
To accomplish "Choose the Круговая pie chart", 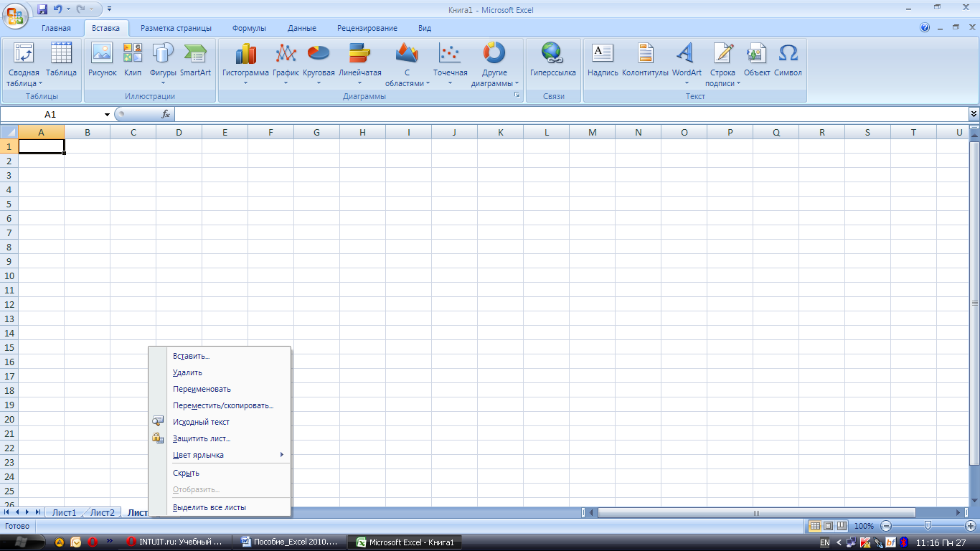I will [319, 65].
